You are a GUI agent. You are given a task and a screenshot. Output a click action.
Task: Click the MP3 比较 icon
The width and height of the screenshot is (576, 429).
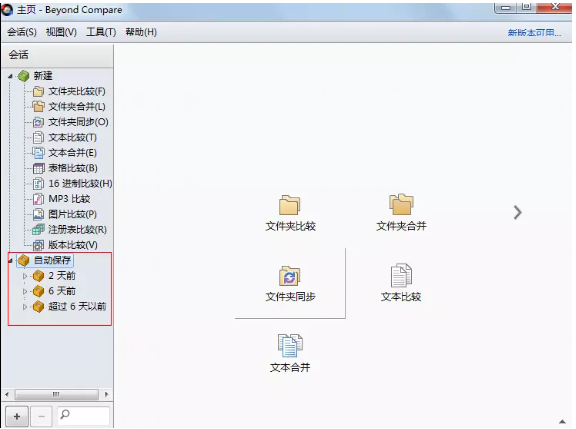(x=38, y=199)
